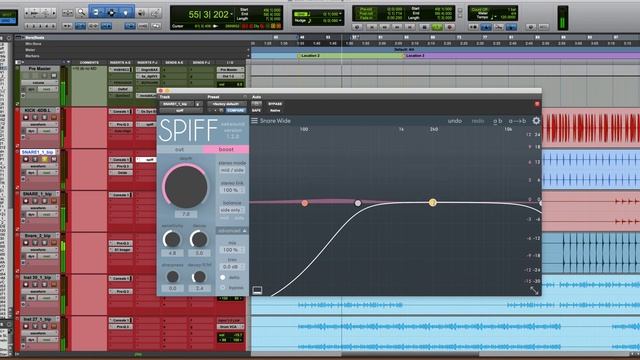Viewport: 640px width, 360px height.
Task: Click Return to Zero transport button
Action: [371, 27]
